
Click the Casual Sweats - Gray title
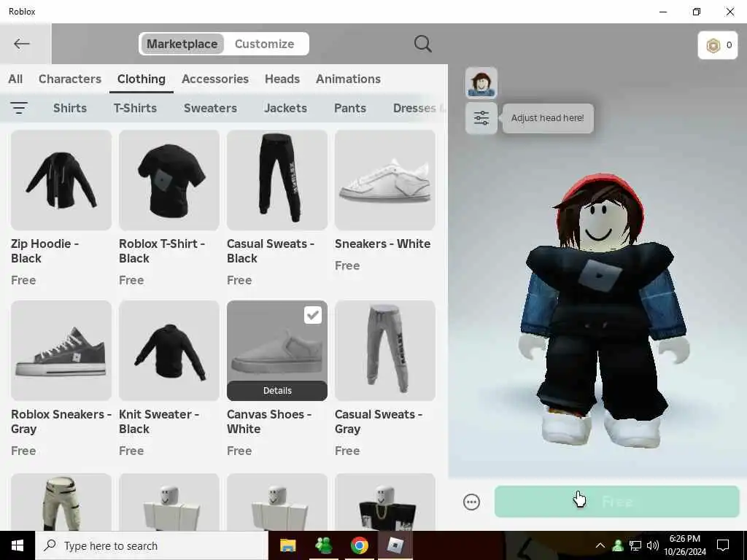(379, 421)
